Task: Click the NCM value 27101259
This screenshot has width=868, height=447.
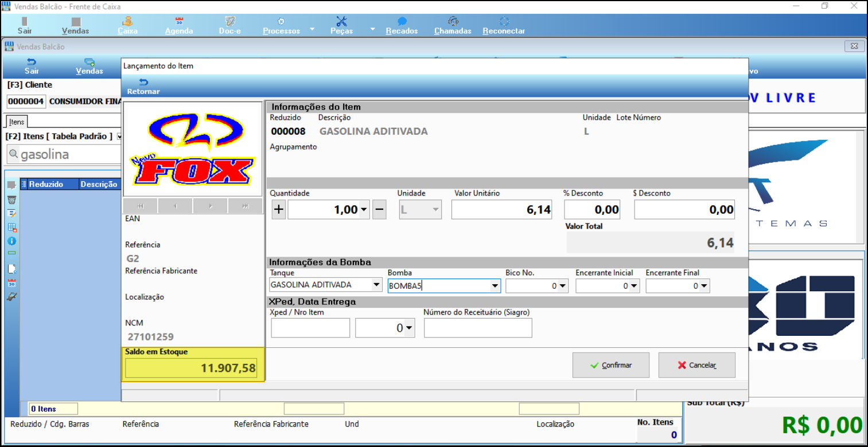Action: 150,336
